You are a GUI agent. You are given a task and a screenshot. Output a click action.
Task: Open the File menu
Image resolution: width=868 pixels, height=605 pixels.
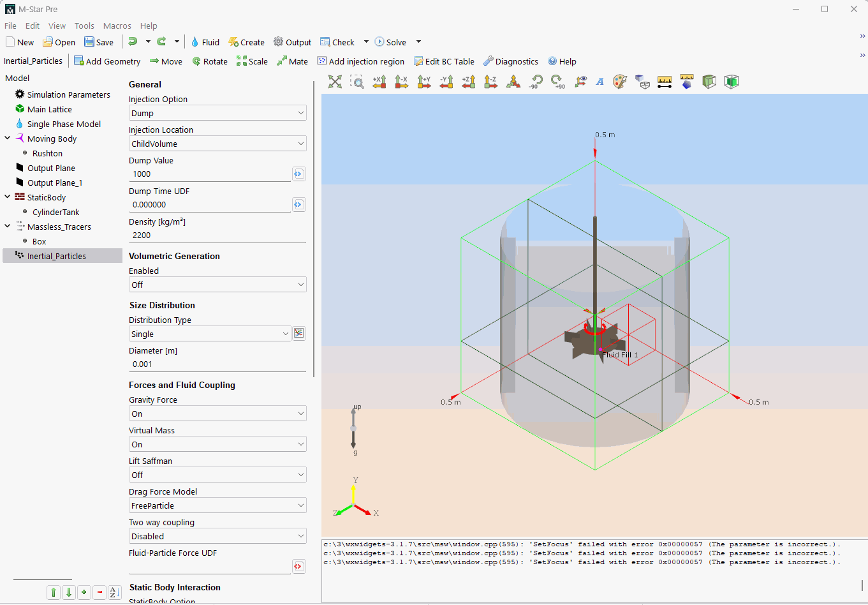(x=10, y=26)
